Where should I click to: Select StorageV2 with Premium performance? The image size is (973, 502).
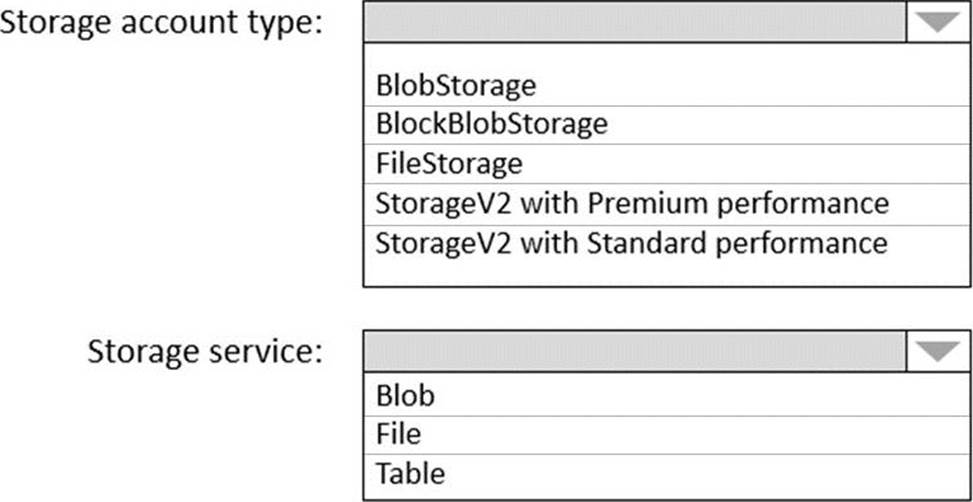pos(632,203)
